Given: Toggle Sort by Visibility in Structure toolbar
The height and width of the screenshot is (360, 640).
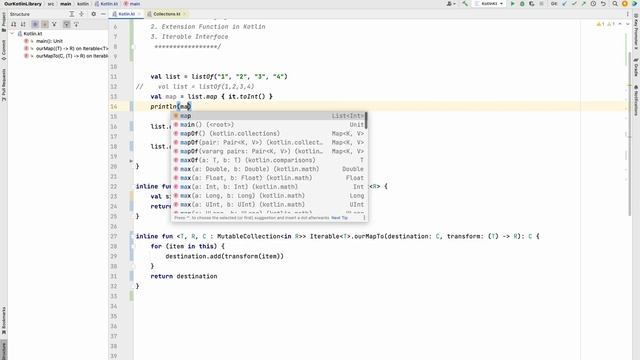Looking at the screenshot, I should [13, 24].
